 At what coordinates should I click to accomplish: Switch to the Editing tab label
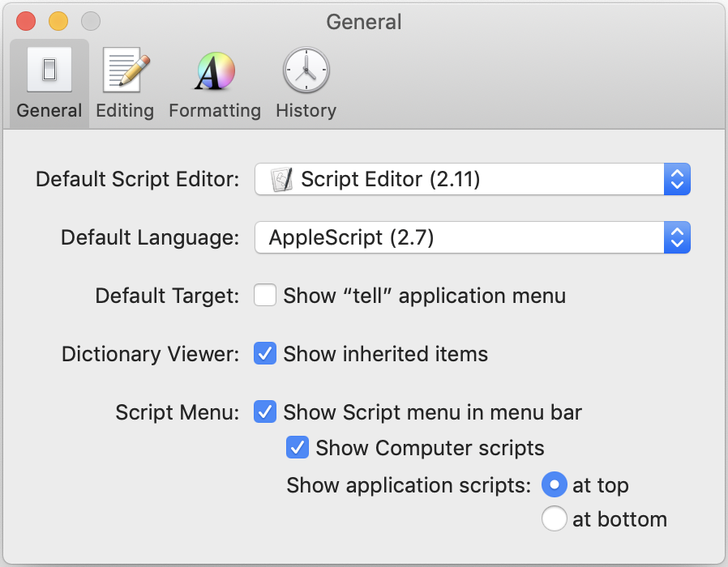click(125, 111)
